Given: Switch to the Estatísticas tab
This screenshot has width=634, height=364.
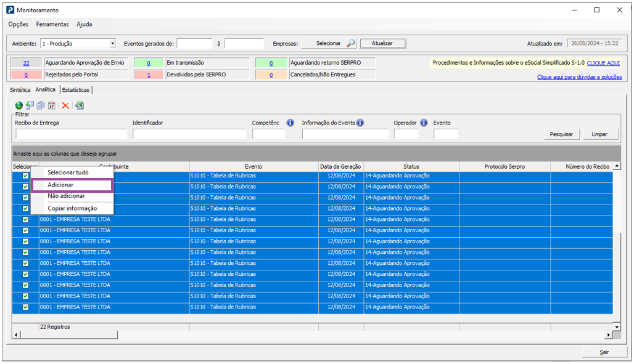Looking at the screenshot, I should [x=76, y=90].
